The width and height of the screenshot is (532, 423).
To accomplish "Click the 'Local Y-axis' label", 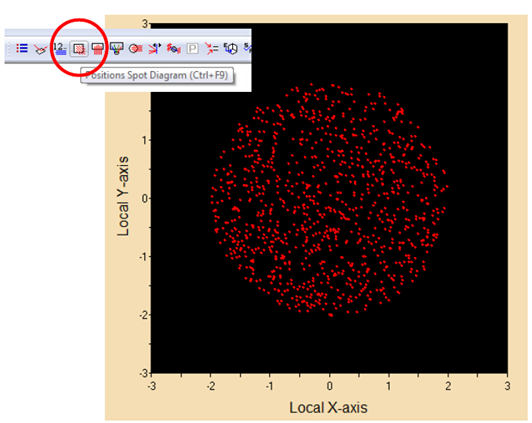I will click(123, 196).
